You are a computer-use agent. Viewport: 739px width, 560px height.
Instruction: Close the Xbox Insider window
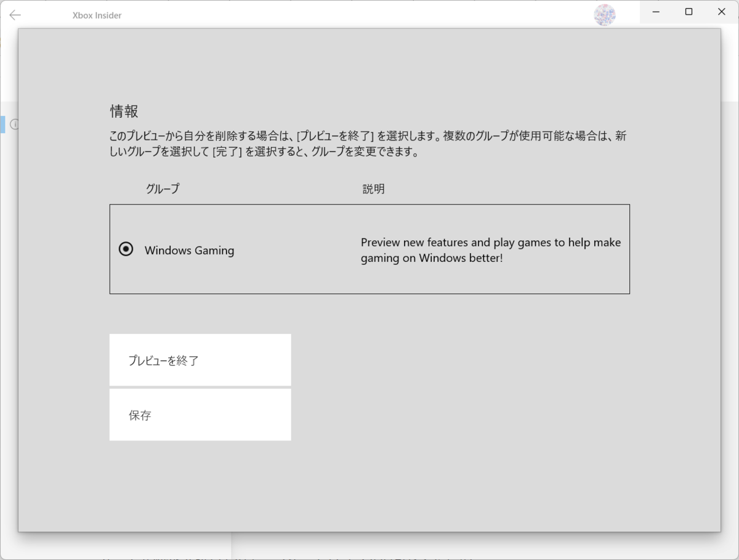point(722,12)
